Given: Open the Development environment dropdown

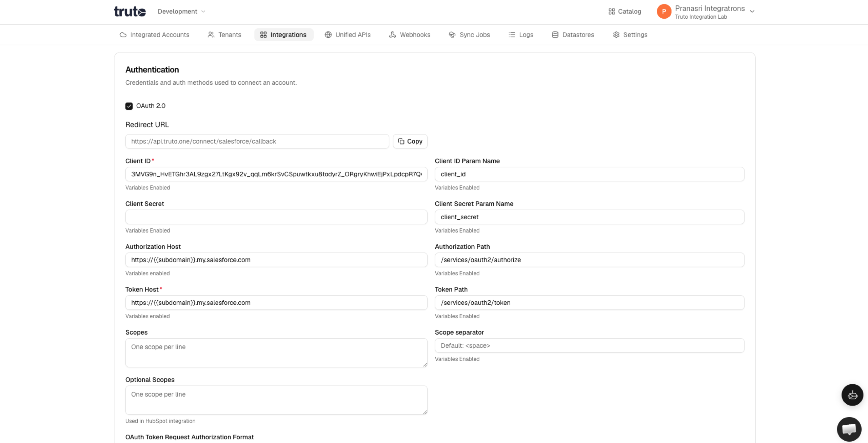Looking at the screenshot, I should coord(181,12).
